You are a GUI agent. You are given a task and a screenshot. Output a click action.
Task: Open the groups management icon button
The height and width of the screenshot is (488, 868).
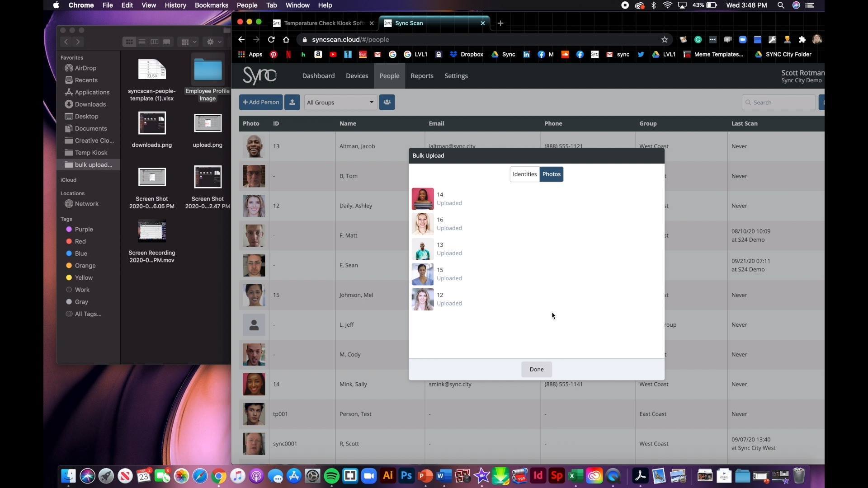(x=387, y=102)
